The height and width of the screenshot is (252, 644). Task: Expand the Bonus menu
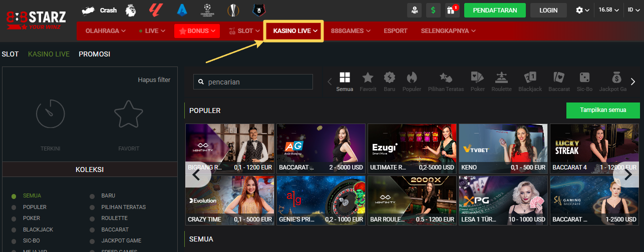tap(197, 31)
